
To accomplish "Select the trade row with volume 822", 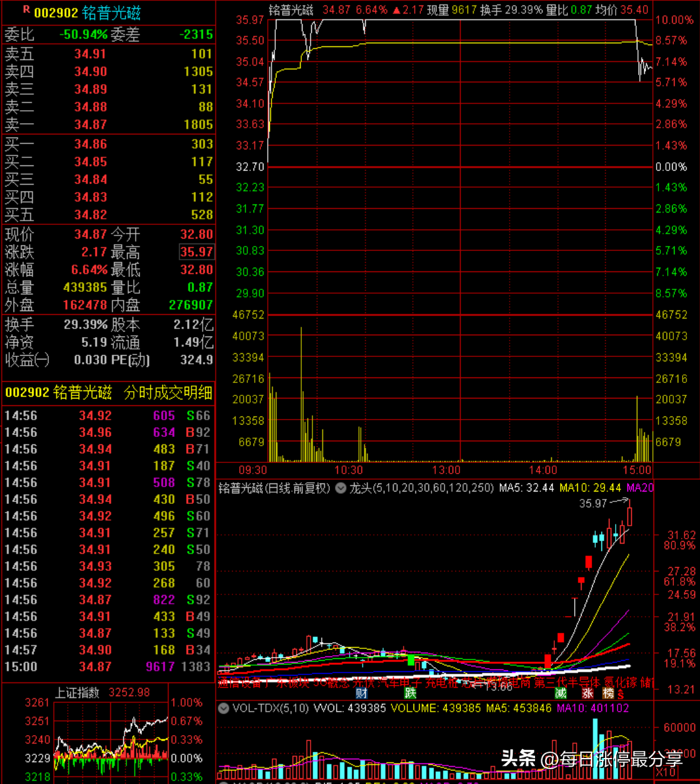I will [x=109, y=600].
